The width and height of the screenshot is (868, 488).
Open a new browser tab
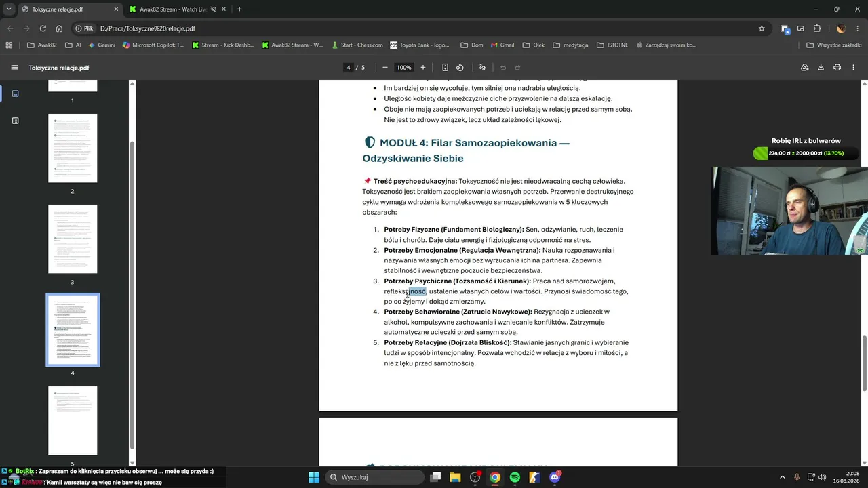(239, 9)
